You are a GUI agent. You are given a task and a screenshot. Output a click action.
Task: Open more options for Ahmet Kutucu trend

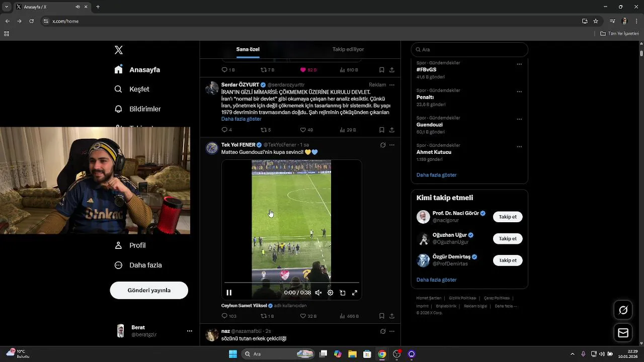click(x=519, y=147)
